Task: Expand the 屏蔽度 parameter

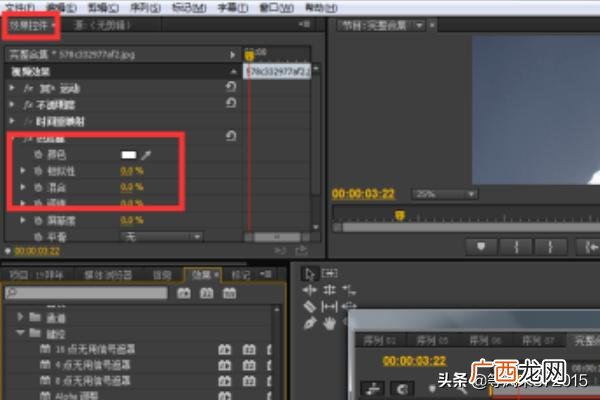Action: [x=23, y=220]
